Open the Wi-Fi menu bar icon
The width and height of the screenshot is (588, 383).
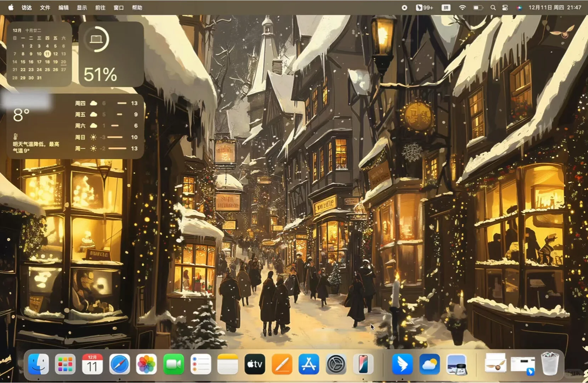pos(462,7)
